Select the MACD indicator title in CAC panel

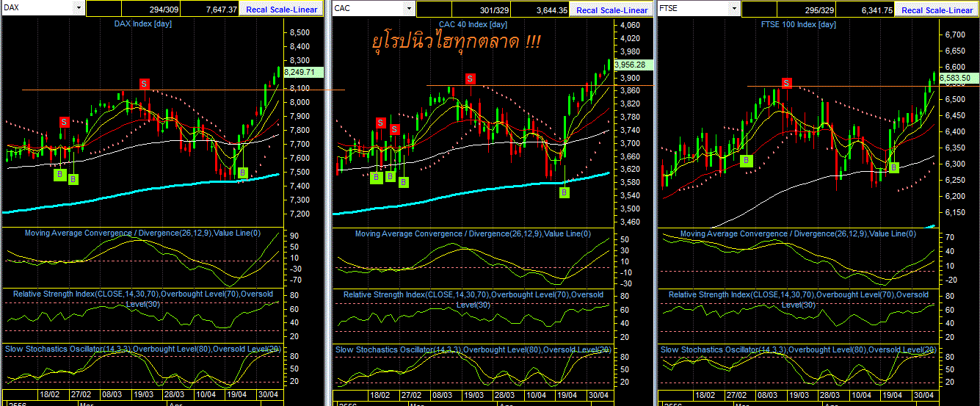[473, 233]
